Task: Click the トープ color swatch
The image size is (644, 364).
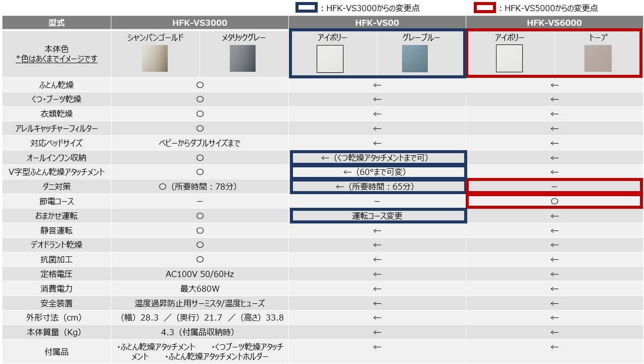Action: (x=598, y=59)
